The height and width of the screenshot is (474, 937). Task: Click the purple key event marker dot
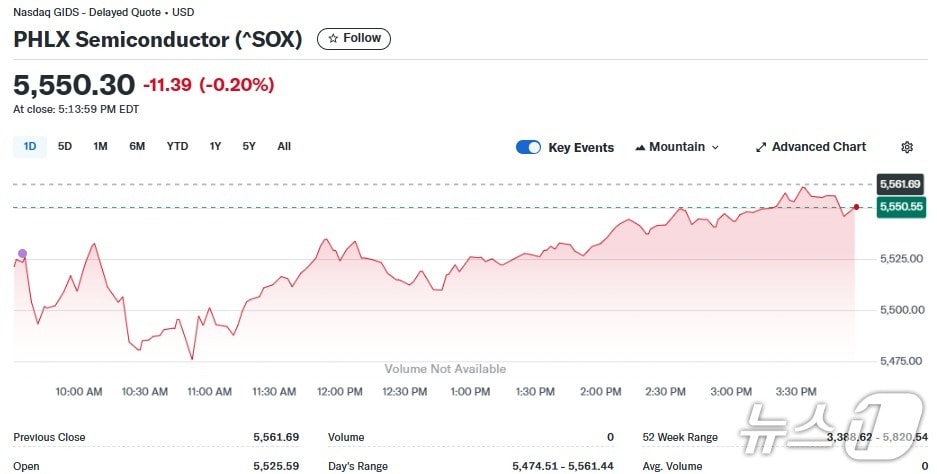click(x=23, y=254)
